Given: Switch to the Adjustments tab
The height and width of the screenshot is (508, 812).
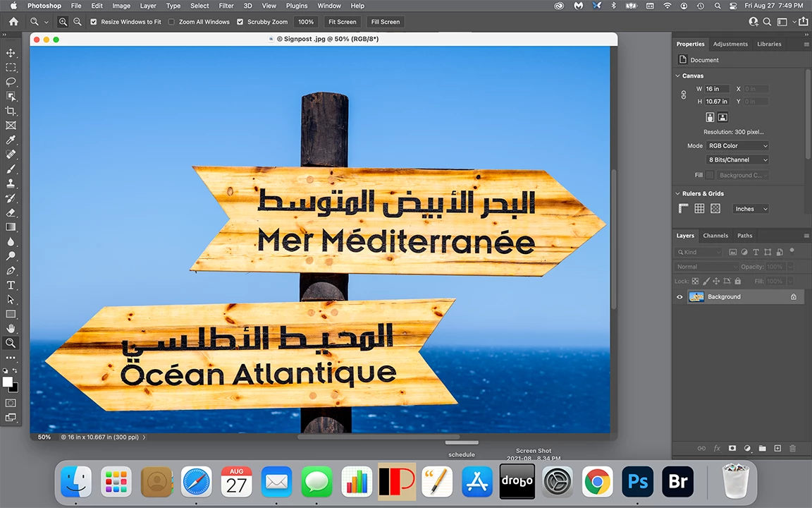Looking at the screenshot, I should click(730, 44).
